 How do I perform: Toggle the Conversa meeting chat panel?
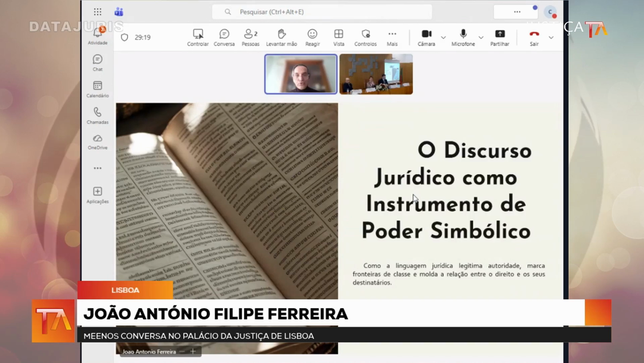pos(224,35)
